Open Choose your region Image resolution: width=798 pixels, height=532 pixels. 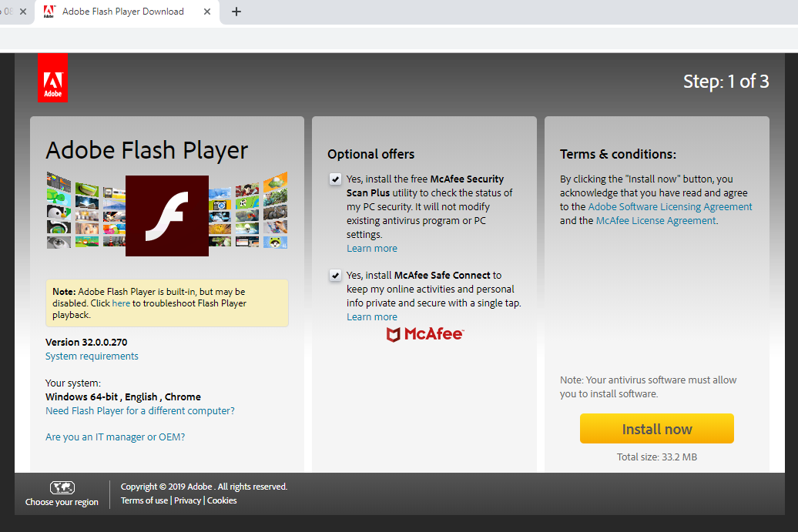(62, 501)
